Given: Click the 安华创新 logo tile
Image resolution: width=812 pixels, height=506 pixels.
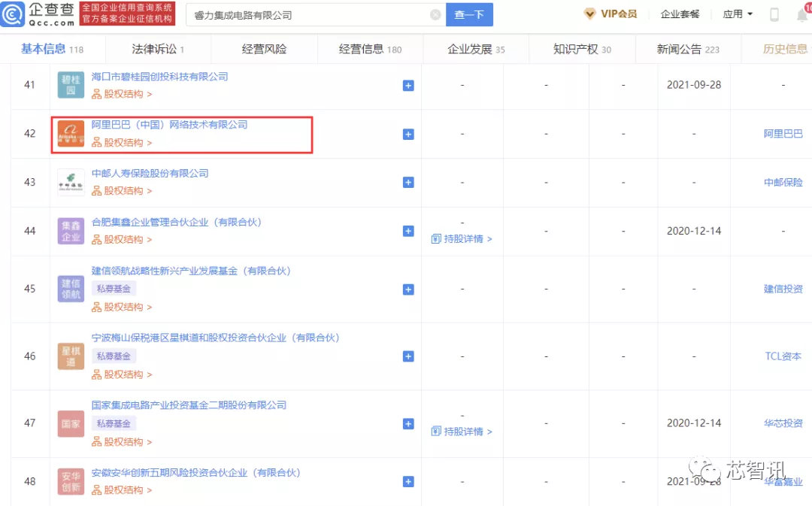Looking at the screenshot, I should tap(71, 482).
